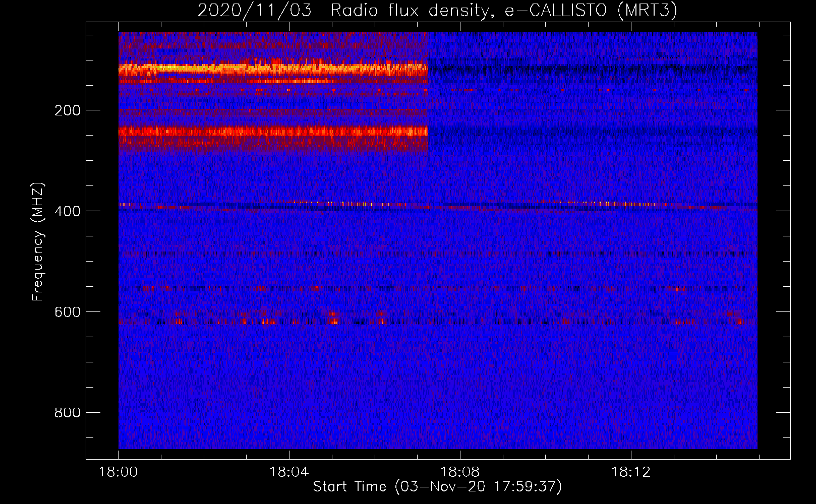
Task: Click the 'Start Time (03-Nov-20 17:59:37)' label
Action: 437,487
